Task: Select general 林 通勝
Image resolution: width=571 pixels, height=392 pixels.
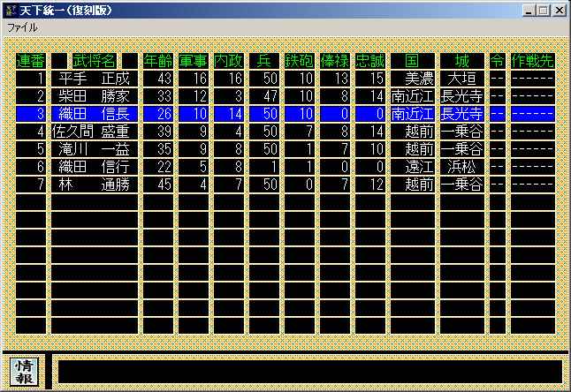Action: 95,185
